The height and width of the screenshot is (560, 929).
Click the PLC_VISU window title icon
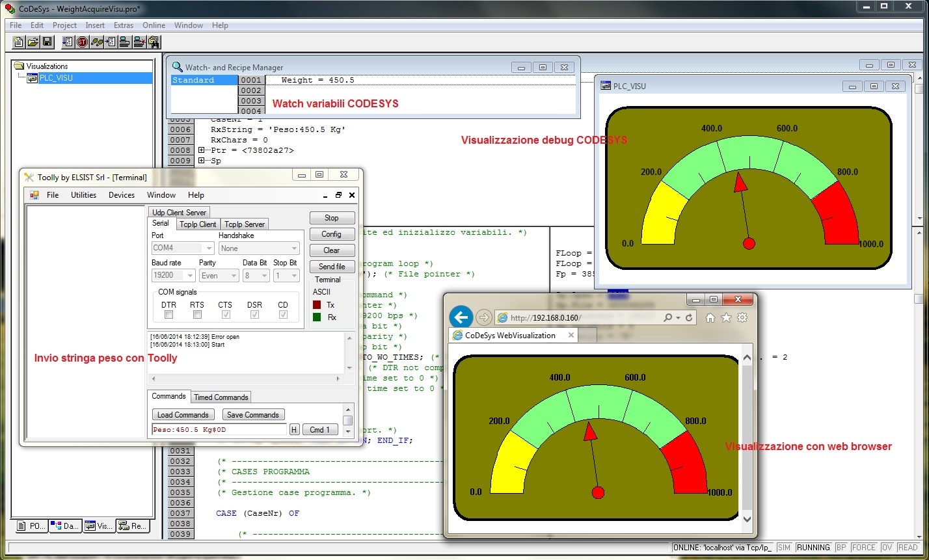point(606,86)
